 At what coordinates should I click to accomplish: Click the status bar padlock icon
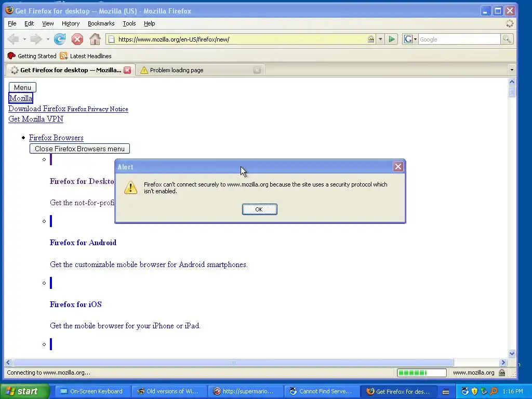click(502, 373)
